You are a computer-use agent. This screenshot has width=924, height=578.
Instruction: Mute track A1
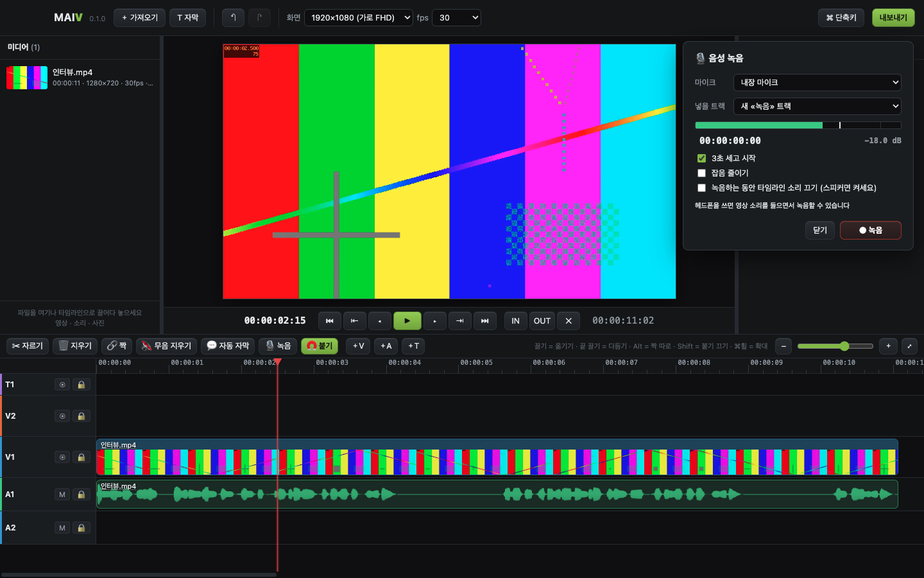pos(62,495)
